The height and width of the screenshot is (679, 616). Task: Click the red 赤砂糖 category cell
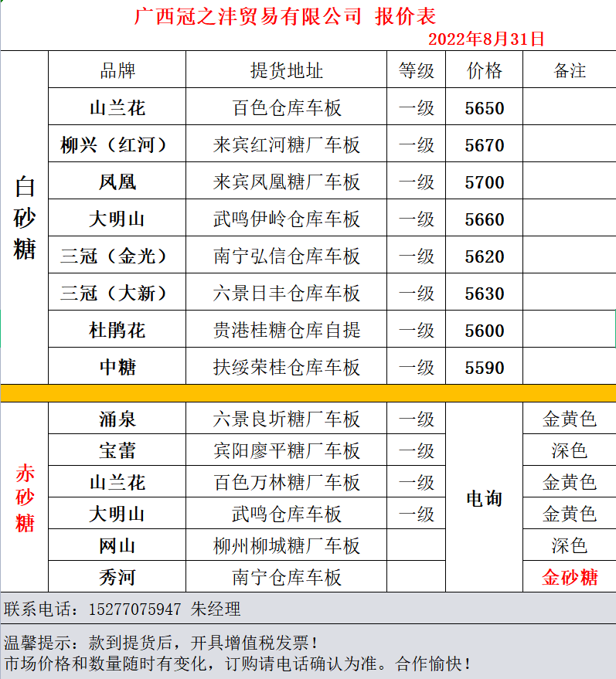pos(25,498)
